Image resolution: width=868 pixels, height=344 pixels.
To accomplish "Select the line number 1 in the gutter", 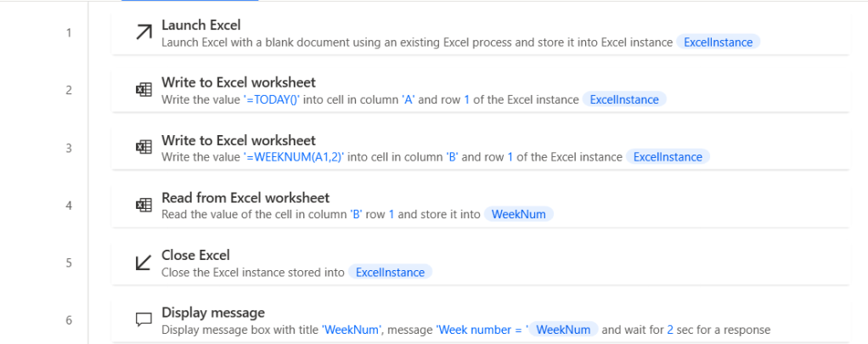I will pos(69,33).
